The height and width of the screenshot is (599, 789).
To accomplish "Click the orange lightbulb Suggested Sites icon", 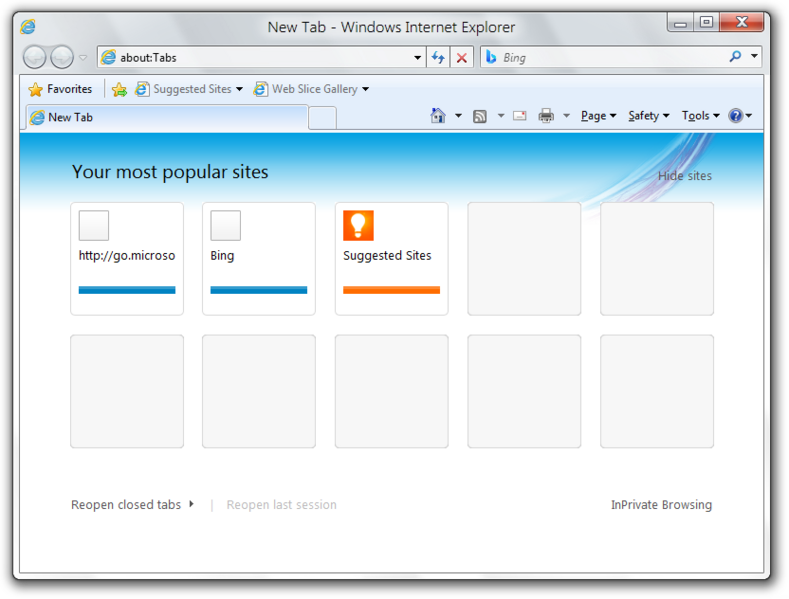I will [358, 226].
